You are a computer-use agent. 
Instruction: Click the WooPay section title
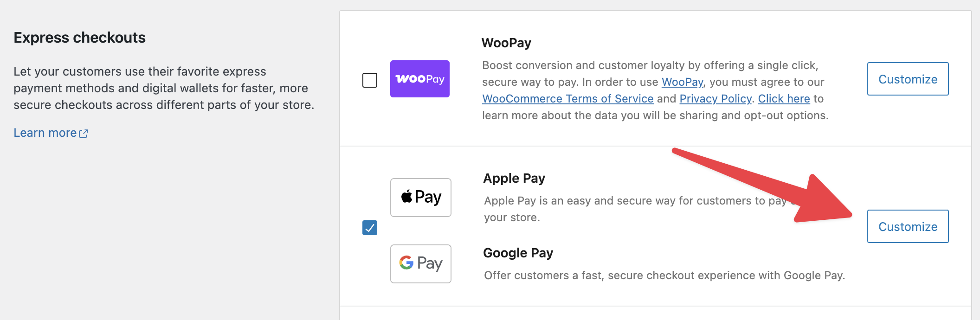point(506,43)
